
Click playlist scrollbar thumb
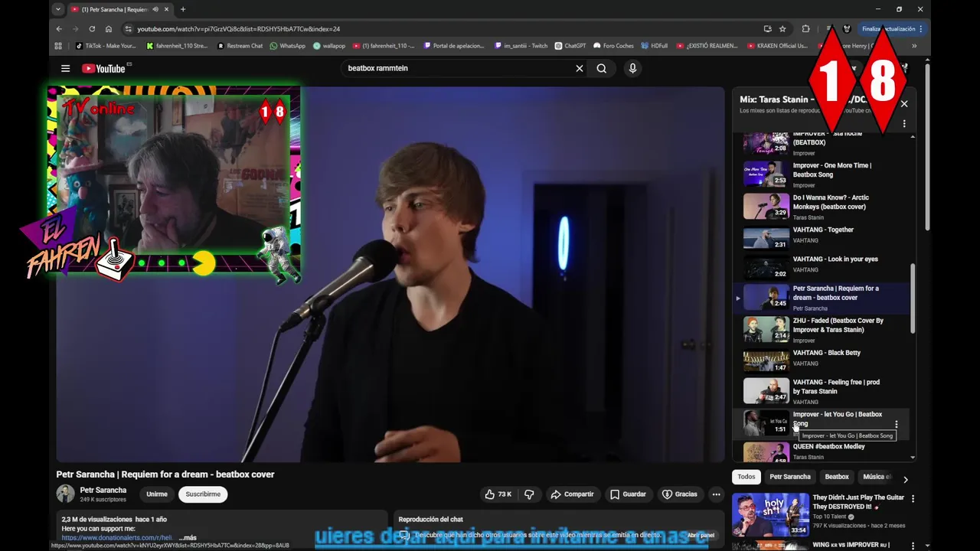click(912, 298)
